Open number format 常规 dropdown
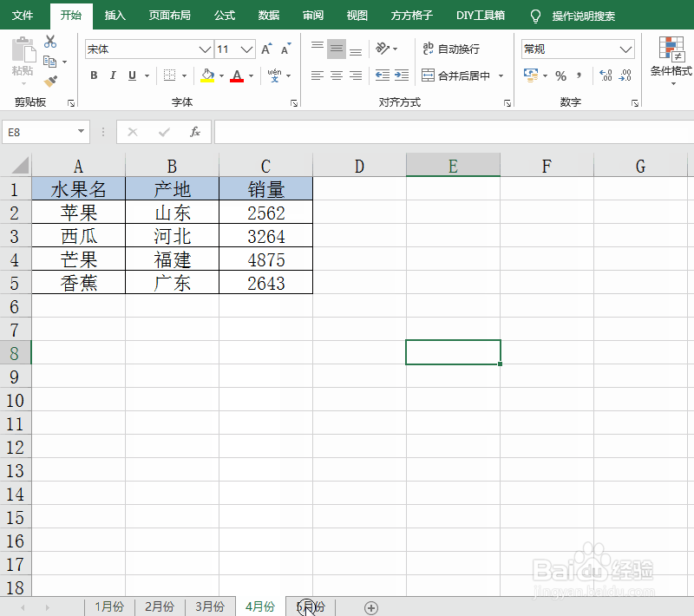This screenshot has height=616, width=694. click(x=625, y=49)
